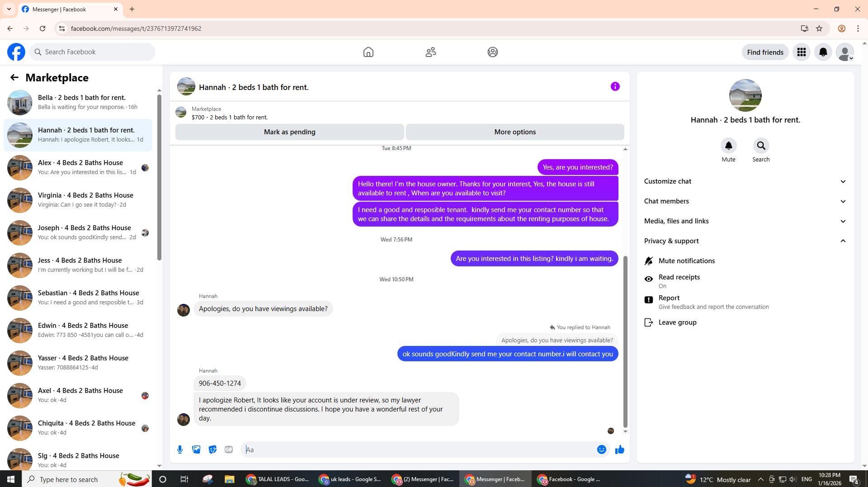Open the $700 Marketplace listing link
This screenshot has height=487, width=868.
(229, 117)
